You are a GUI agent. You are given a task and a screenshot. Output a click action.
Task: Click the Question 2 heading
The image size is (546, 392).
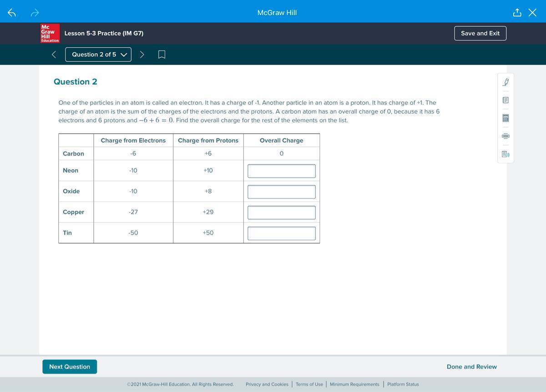tap(76, 82)
